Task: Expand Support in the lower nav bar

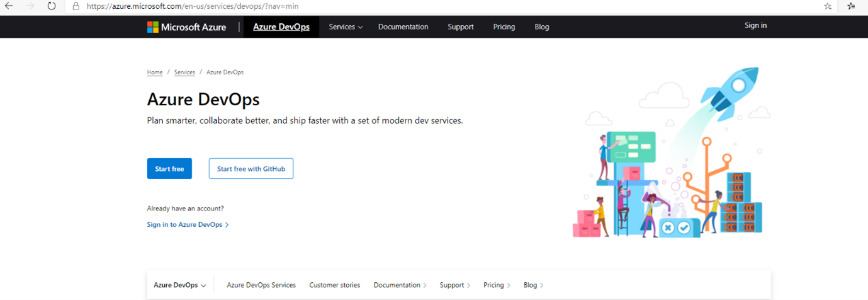Action: point(454,286)
